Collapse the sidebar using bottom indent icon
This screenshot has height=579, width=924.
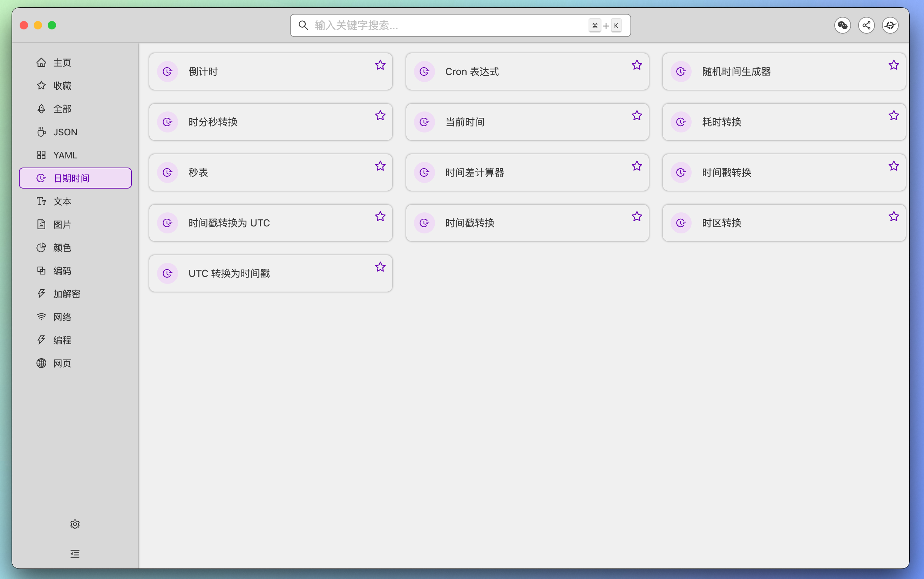click(75, 553)
